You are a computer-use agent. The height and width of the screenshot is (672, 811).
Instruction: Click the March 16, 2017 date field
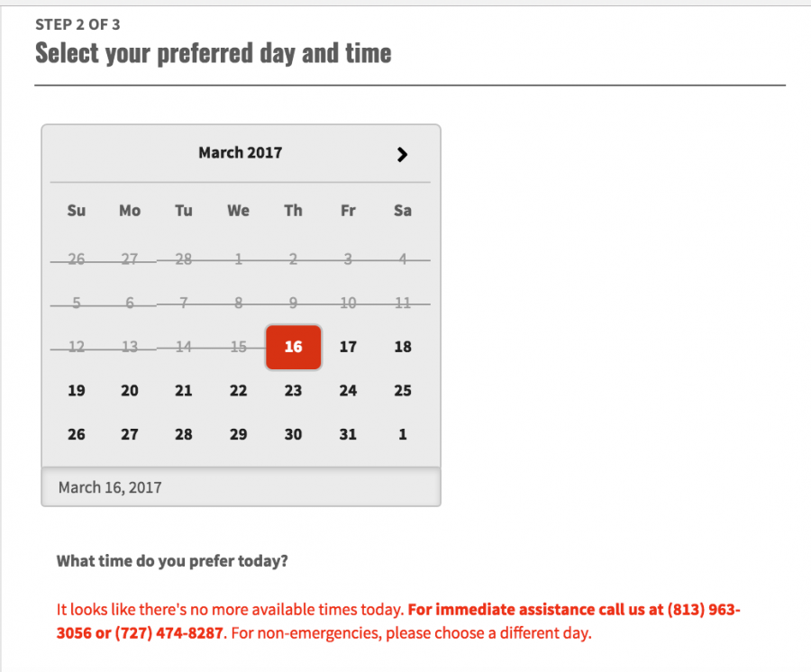(241, 487)
